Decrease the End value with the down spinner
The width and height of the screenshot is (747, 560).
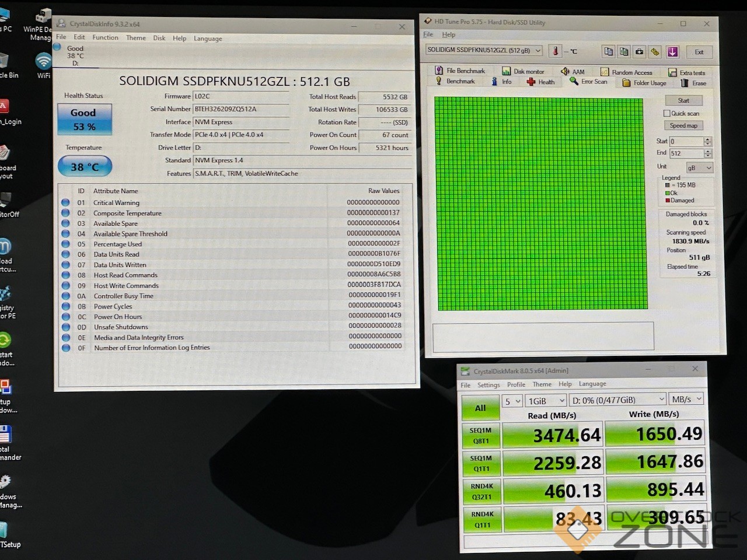pos(708,156)
